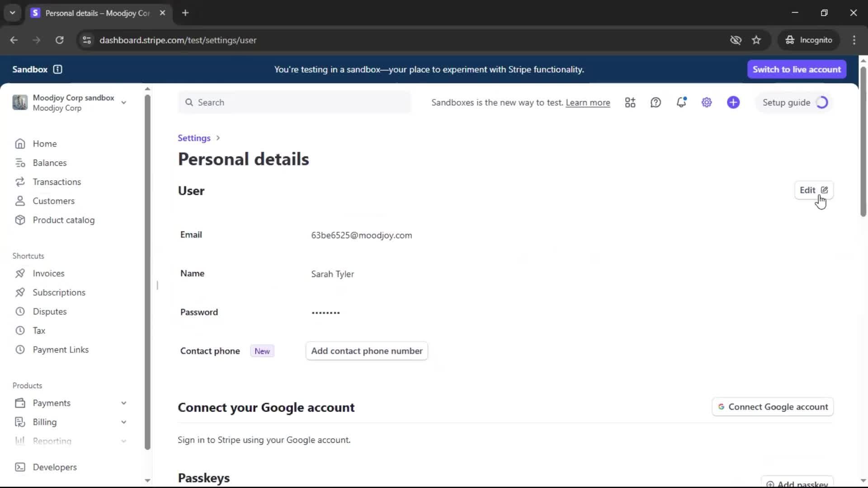The width and height of the screenshot is (868, 488).
Task: Click the pin icon next to Subscriptions
Action: 20,292
